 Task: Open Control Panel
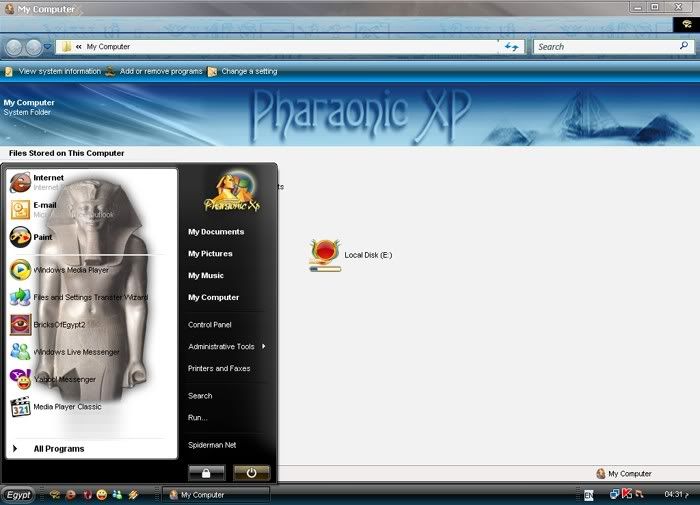210,325
